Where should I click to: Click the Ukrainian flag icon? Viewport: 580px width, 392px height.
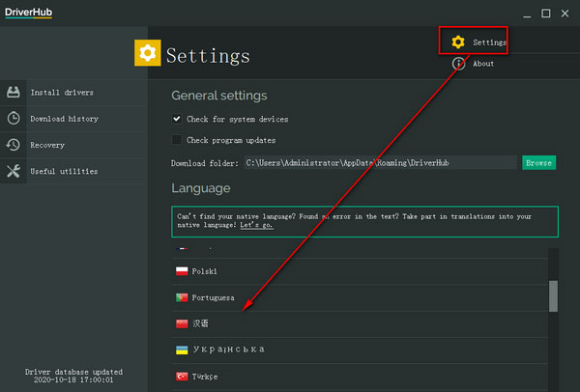pos(181,350)
